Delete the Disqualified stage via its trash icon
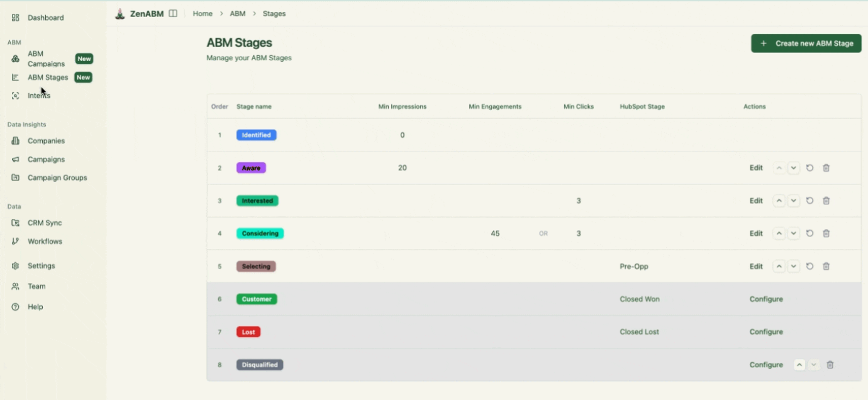The width and height of the screenshot is (868, 400). click(x=830, y=365)
